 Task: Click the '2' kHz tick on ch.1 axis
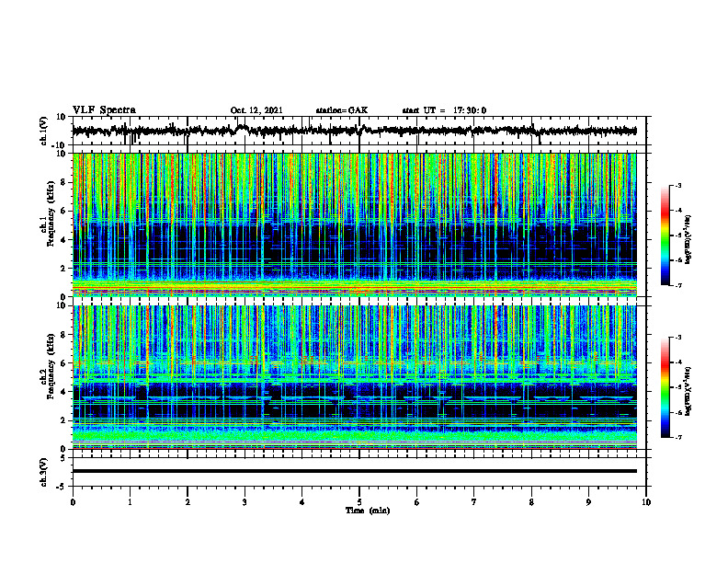64,269
